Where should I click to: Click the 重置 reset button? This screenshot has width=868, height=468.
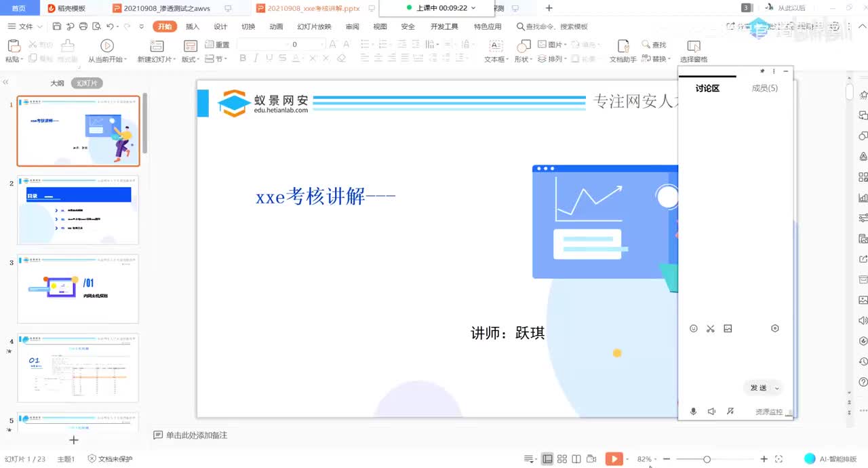click(217, 45)
